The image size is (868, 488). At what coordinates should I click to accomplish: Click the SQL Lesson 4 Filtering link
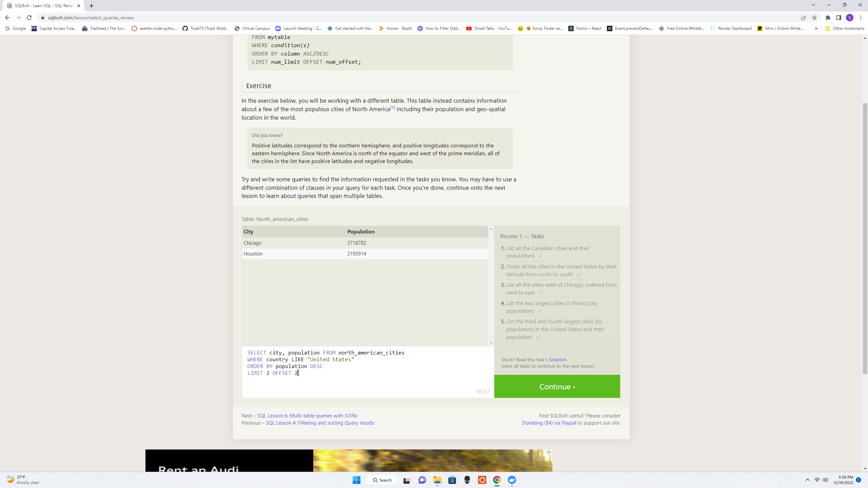pos(320,423)
